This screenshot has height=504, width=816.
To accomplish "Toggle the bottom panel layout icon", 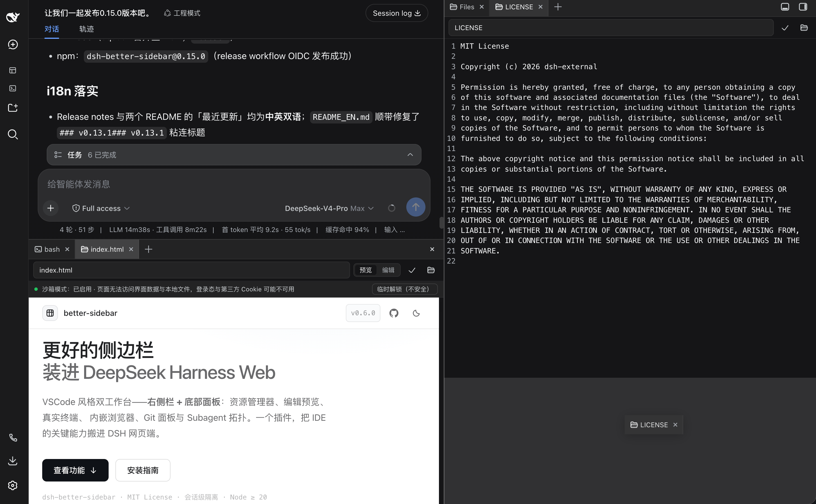I will 785,7.
